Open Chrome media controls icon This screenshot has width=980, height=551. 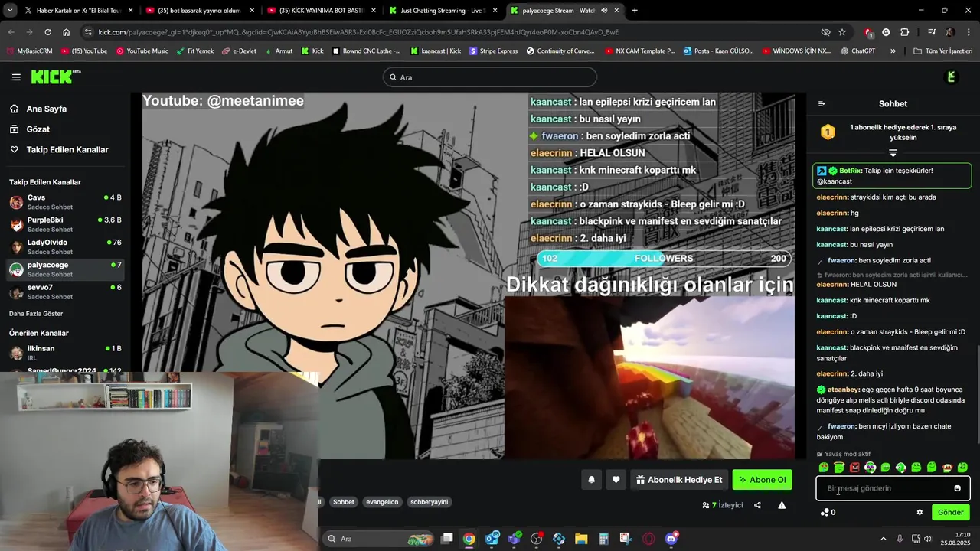coord(932,32)
